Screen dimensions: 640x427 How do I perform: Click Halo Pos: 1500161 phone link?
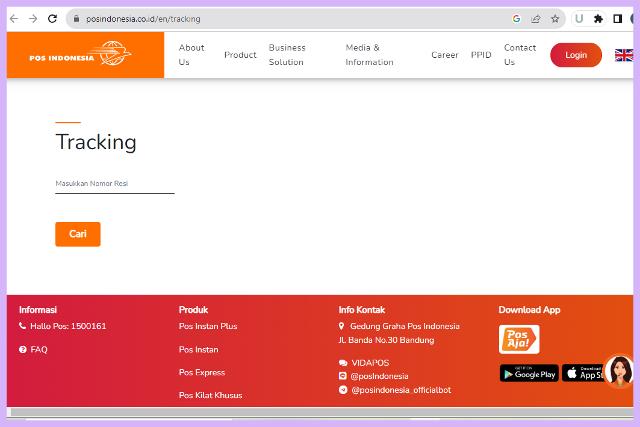[68, 326]
